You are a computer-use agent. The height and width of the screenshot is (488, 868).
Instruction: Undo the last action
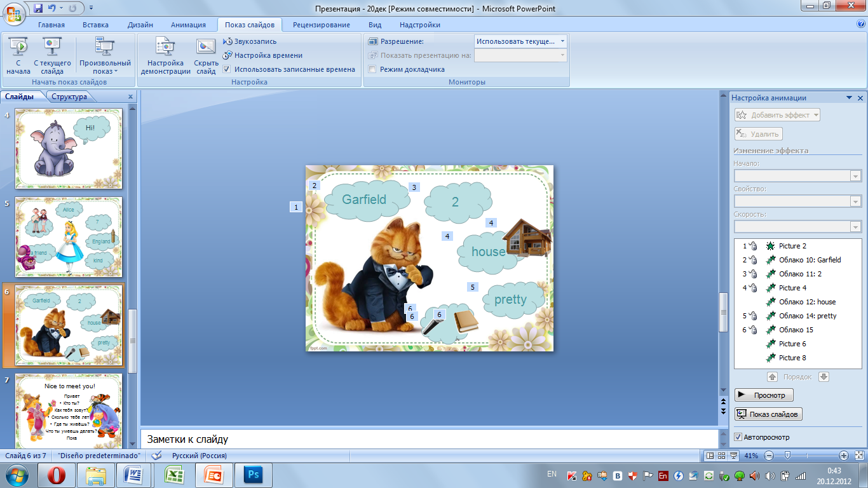53,8
